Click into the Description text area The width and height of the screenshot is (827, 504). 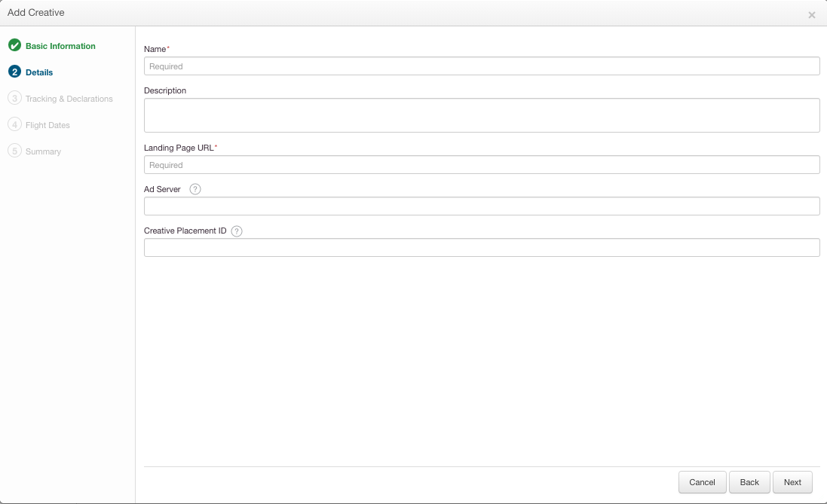pos(482,115)
